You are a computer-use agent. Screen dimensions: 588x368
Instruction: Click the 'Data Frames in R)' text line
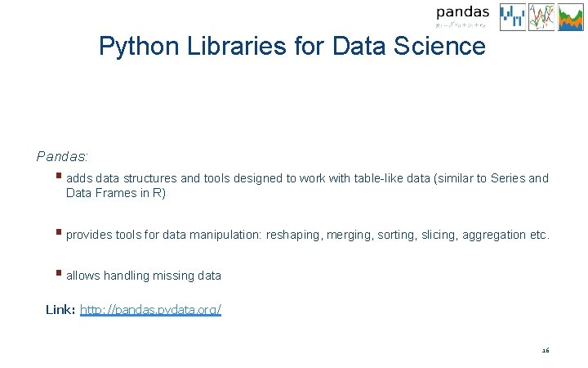(x=116, y=194)
